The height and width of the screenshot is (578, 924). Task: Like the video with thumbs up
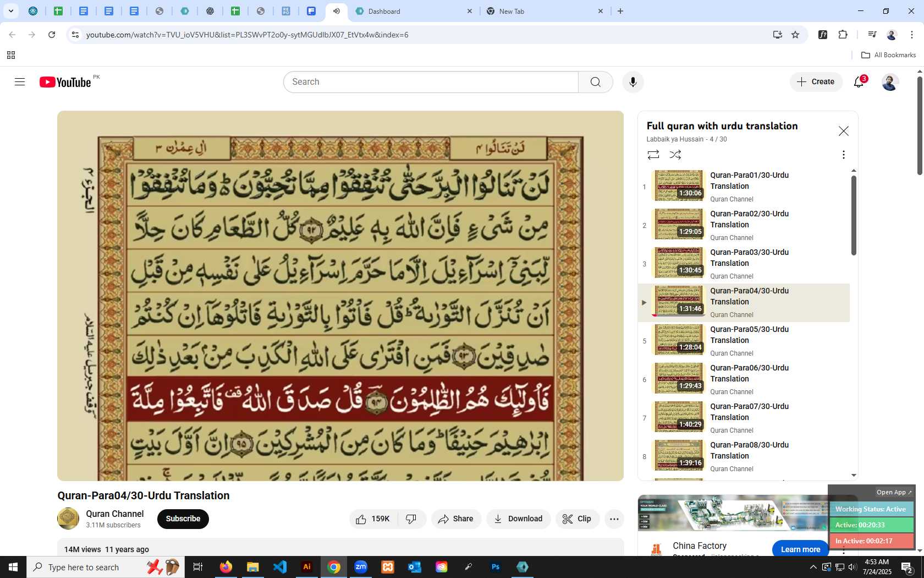coord(373,519)
